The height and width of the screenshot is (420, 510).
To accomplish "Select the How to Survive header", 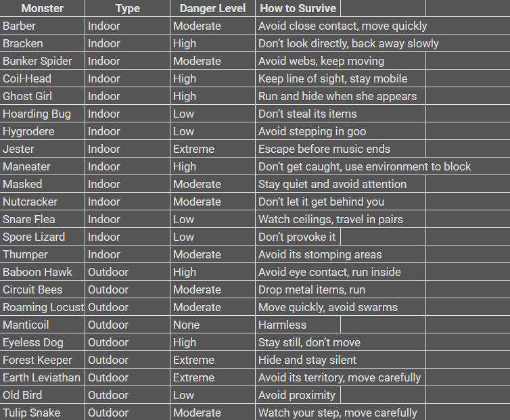I will (x=297, y=8).
